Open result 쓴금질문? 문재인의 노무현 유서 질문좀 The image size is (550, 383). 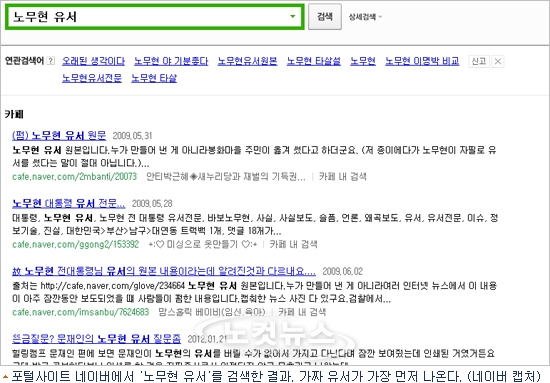click(96, 339)
